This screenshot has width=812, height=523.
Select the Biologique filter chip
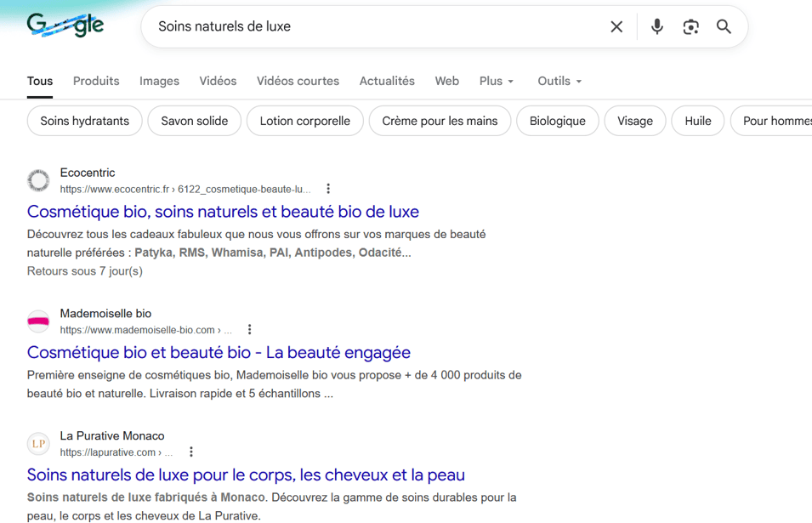click(x=557, y=121)
